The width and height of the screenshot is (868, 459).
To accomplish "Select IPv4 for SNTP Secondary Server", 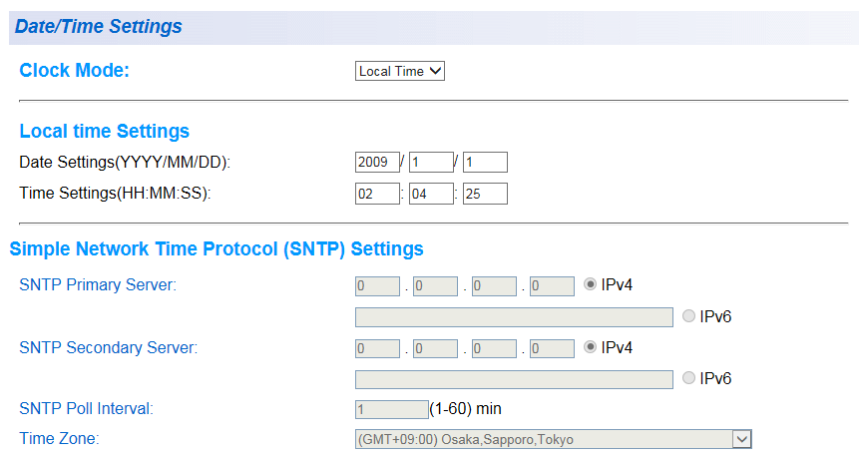I will click(591, 347).
